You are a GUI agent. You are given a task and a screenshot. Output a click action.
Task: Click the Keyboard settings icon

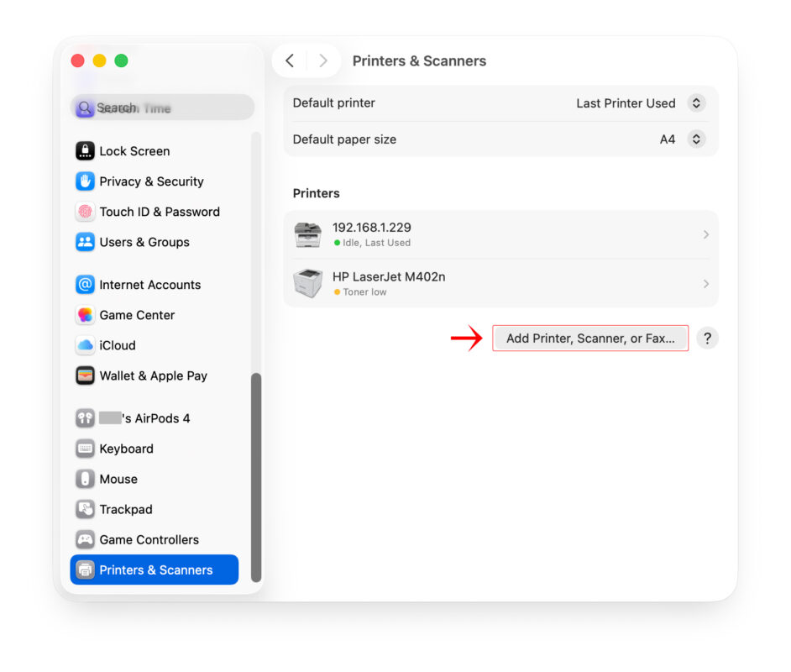[85, 449]
